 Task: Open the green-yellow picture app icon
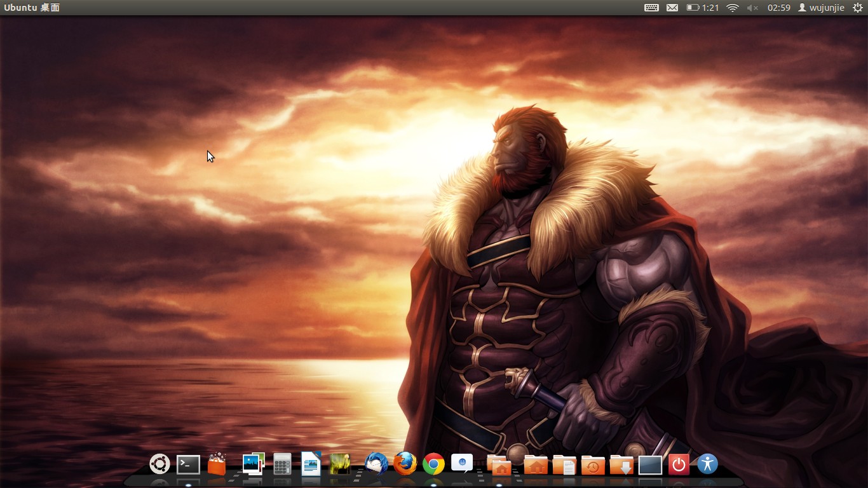340,464
